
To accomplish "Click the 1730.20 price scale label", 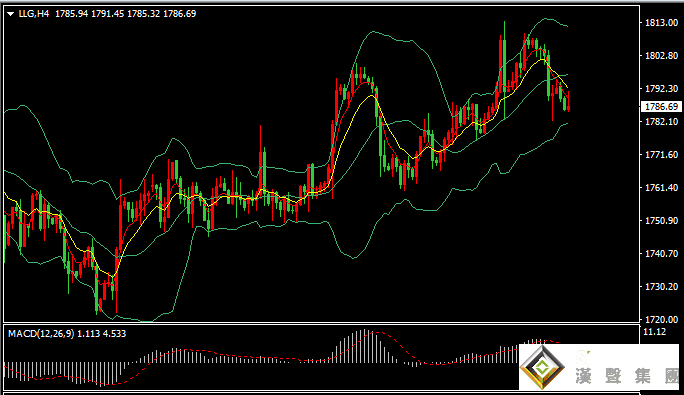I will click(661, 286).
